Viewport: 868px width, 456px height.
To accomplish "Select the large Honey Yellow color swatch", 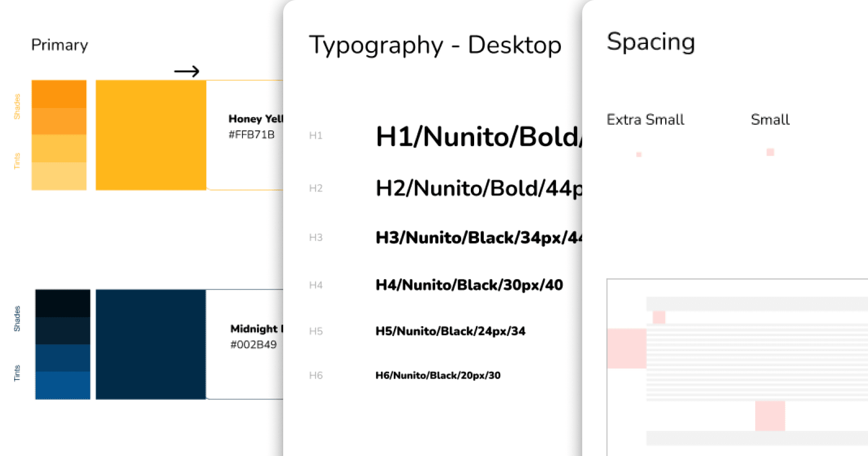I will pos(151,135).
